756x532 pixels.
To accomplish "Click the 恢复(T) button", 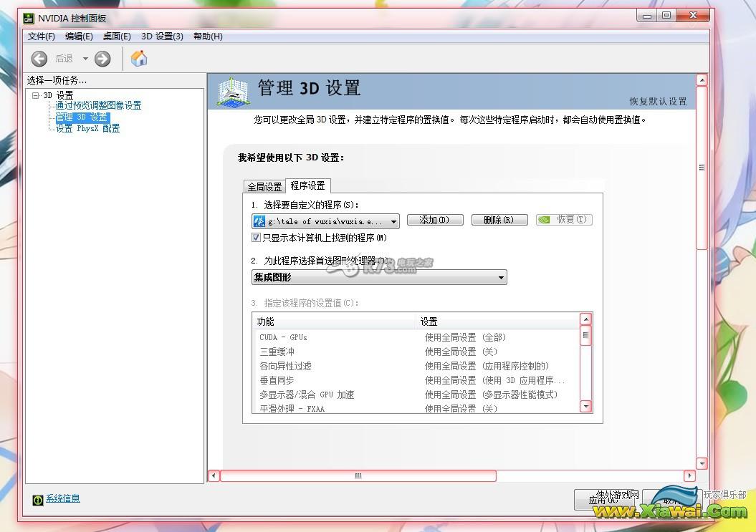I will coord(564,220).
